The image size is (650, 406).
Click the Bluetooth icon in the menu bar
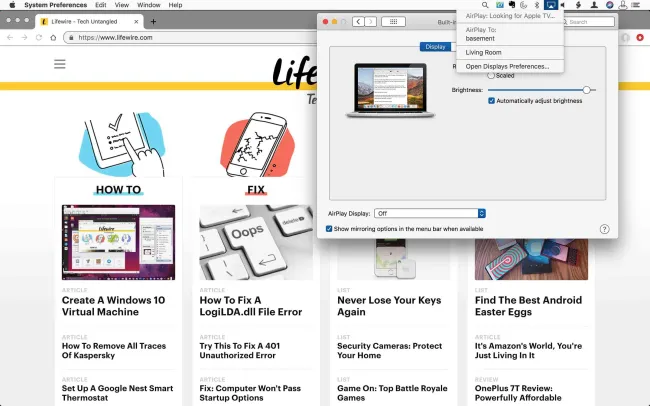coord(536,5)
